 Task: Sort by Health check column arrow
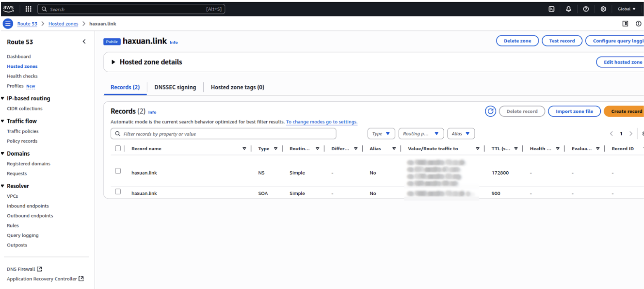(x=557, y=149)
